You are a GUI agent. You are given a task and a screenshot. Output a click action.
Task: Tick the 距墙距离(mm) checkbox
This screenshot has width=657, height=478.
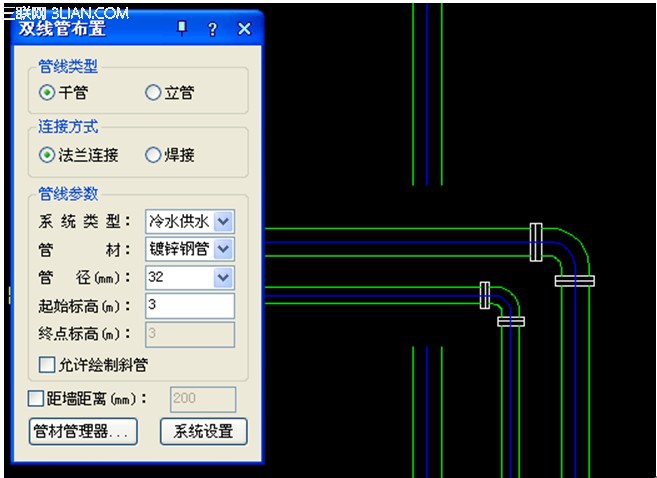tap(36, 398)
